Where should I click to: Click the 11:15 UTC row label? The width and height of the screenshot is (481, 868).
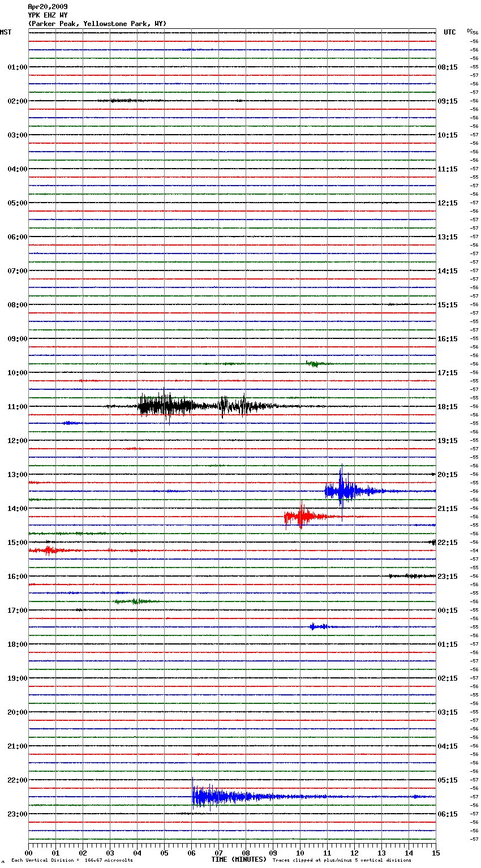tap(448, 169)
